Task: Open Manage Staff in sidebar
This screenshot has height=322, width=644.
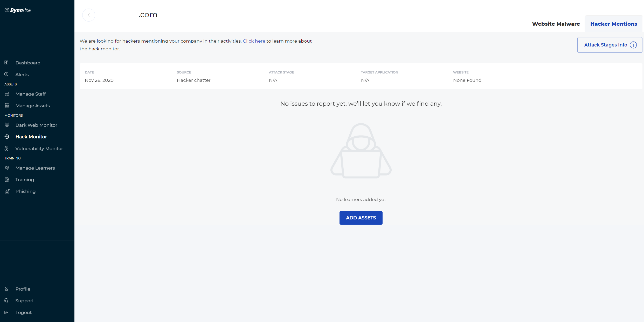Action: click(x=30, y=94)
